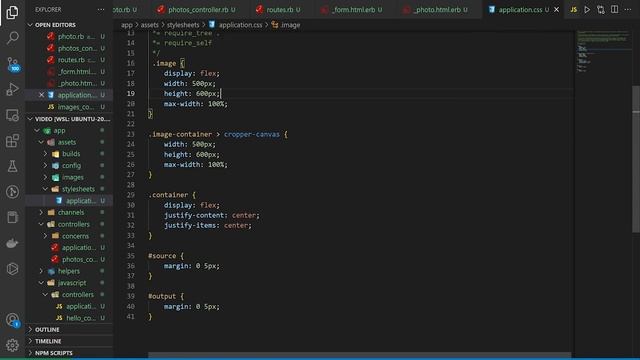Open Source Control view with badge
The image size is (640, 360).
coord(12,64)
